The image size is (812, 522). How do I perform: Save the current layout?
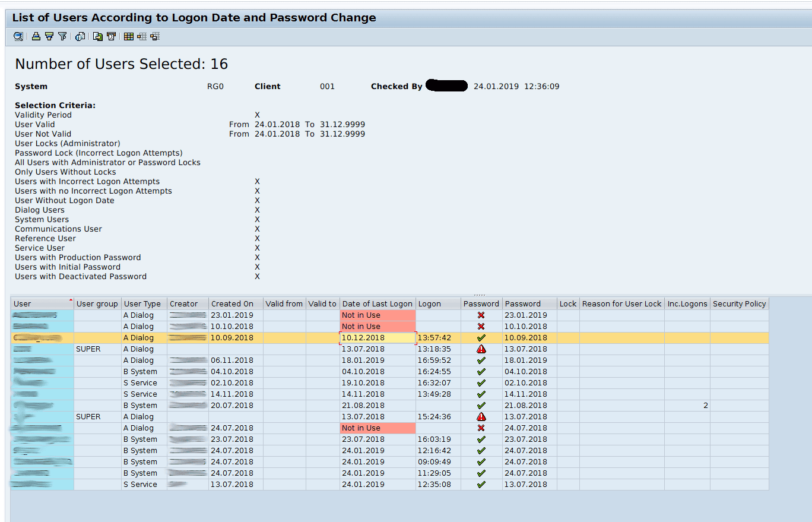coord(155,36)
